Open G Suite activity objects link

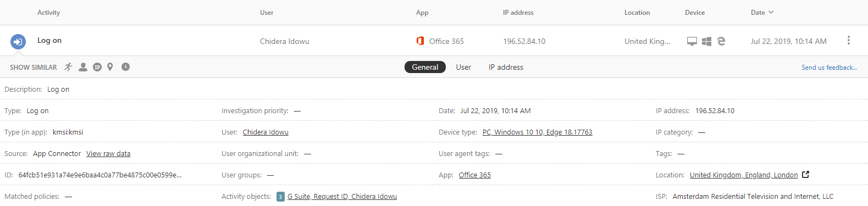[342, 197]
